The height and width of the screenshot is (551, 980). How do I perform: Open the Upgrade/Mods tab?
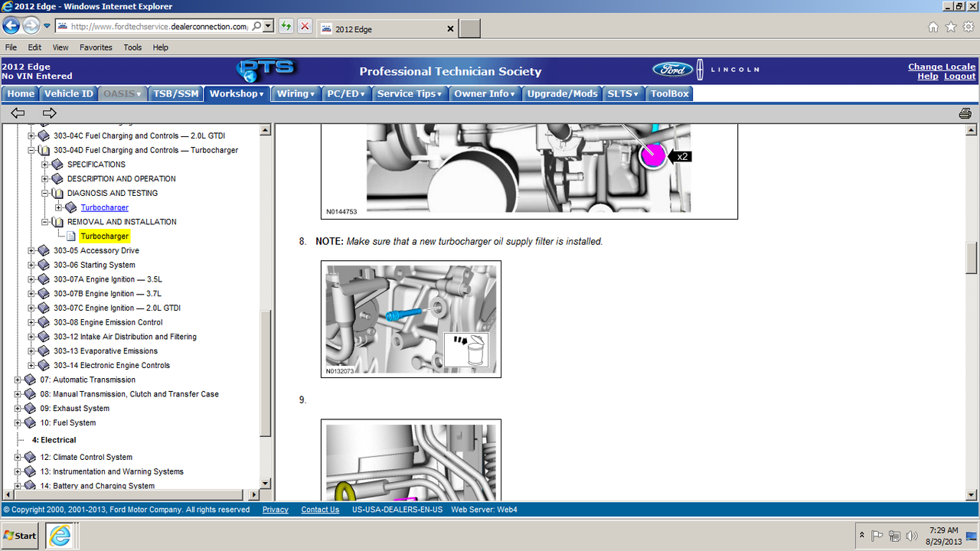[x=562, y=94]
